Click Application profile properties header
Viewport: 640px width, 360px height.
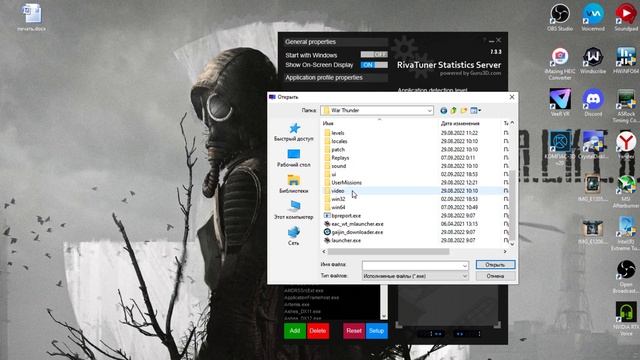point(336,78)
